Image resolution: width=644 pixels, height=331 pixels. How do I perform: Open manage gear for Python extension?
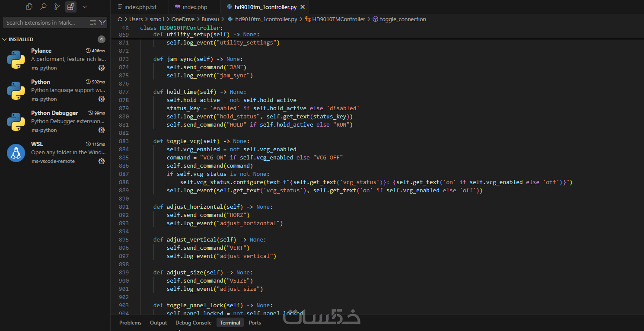(x=102, y=99)
